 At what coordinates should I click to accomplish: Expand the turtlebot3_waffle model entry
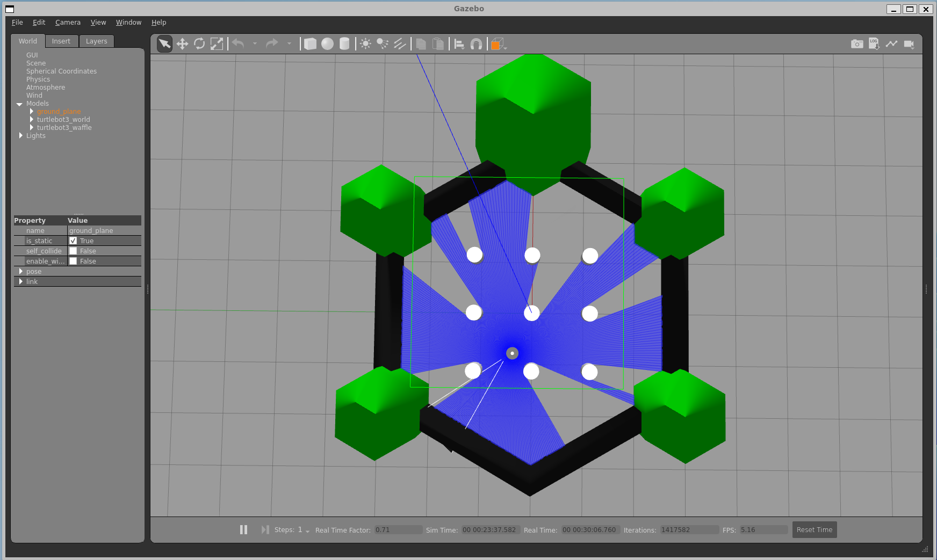[x=32, y=127]
